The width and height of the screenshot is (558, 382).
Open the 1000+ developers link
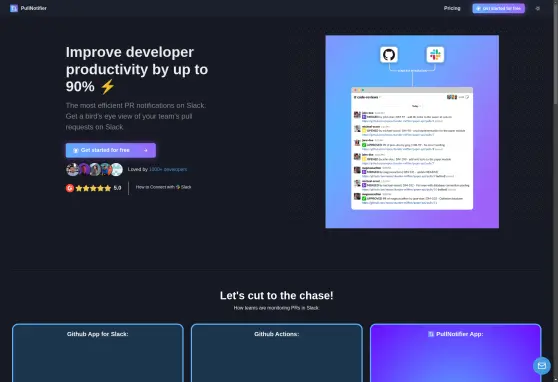[168, 169]
